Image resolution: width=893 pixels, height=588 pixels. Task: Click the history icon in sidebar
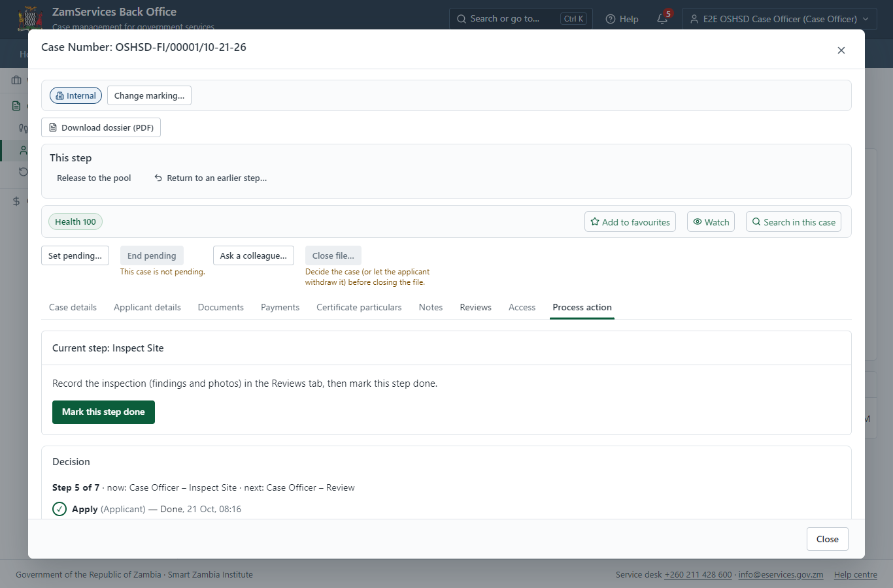(x=24, y=172)
